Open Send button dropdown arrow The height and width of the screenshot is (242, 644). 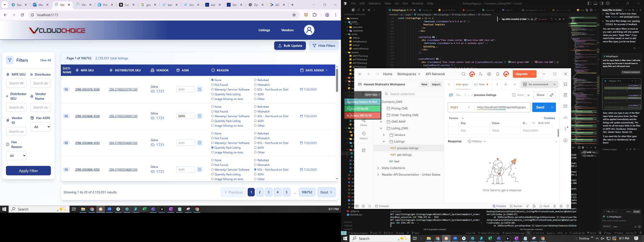552,107
